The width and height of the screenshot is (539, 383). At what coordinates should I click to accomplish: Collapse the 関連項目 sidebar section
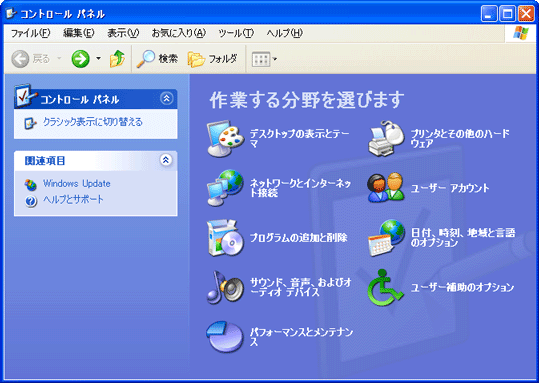pos(166,160)
